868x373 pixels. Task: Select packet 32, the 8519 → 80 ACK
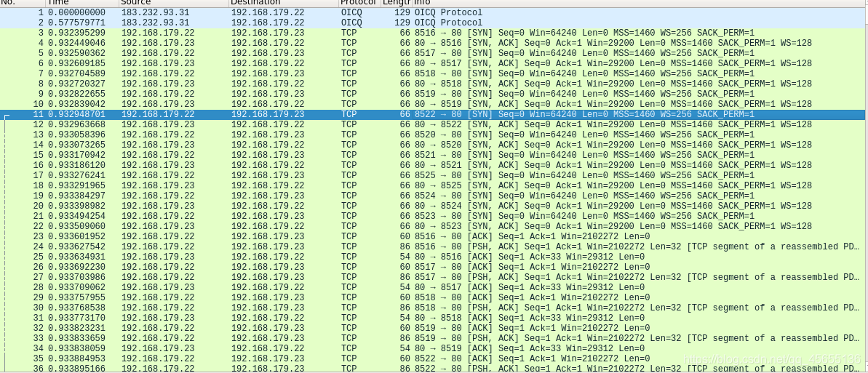[x=434, y=328]
